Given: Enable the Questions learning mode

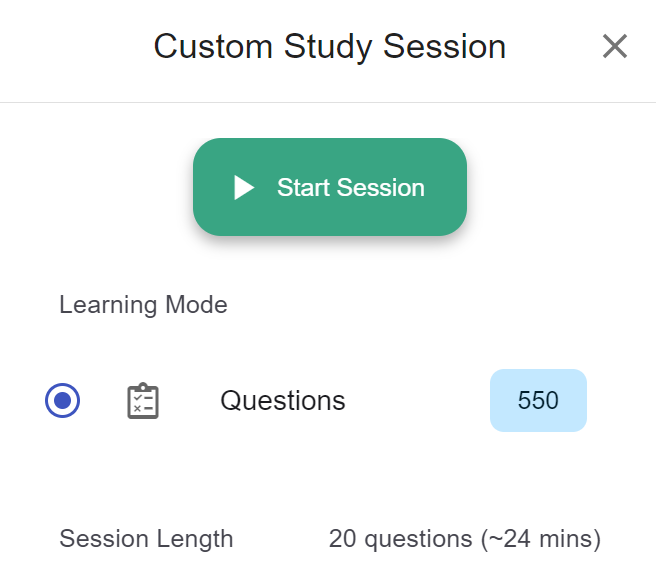Looking at the screenshot, I should click(62, 400).
